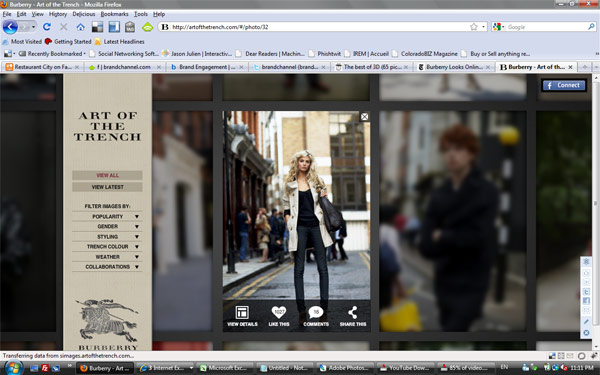Image resolution: width=600 pixels, height=375 pixels.
Task: Open View Details for the photo
Action: [x=242, y=316]
